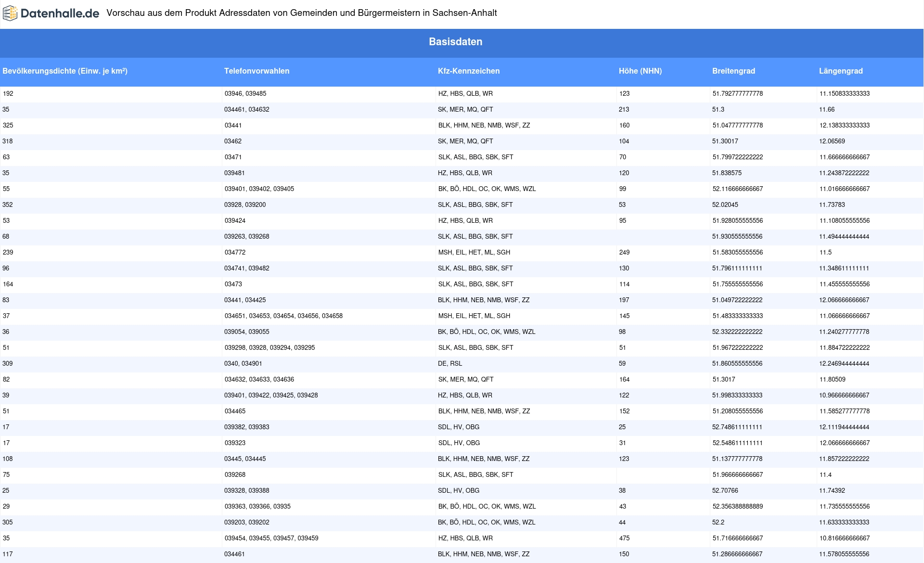The image size is (924, 563).
Task: Click the density value 352
Action: [x=8, y=205]
